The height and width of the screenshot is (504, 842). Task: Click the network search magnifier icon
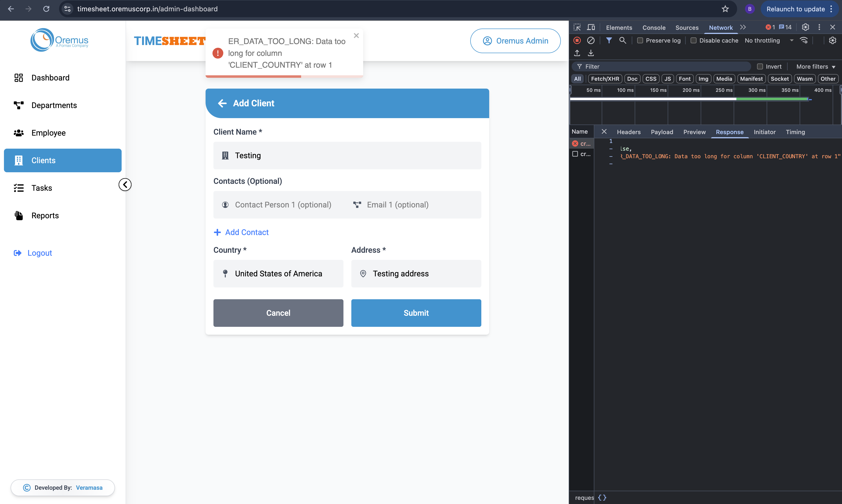(x=622, y=40)
